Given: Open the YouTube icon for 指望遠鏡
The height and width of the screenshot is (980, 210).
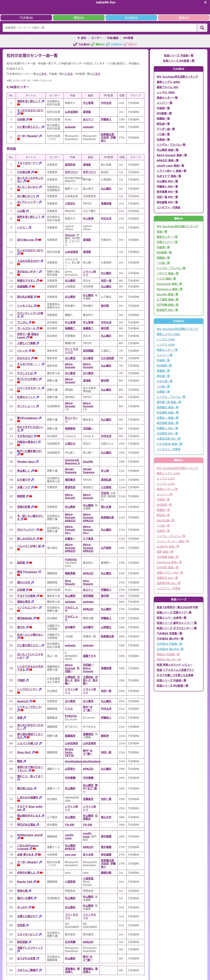Looking at the screenshot, I should pyautogui.click(x=33, y=286).
